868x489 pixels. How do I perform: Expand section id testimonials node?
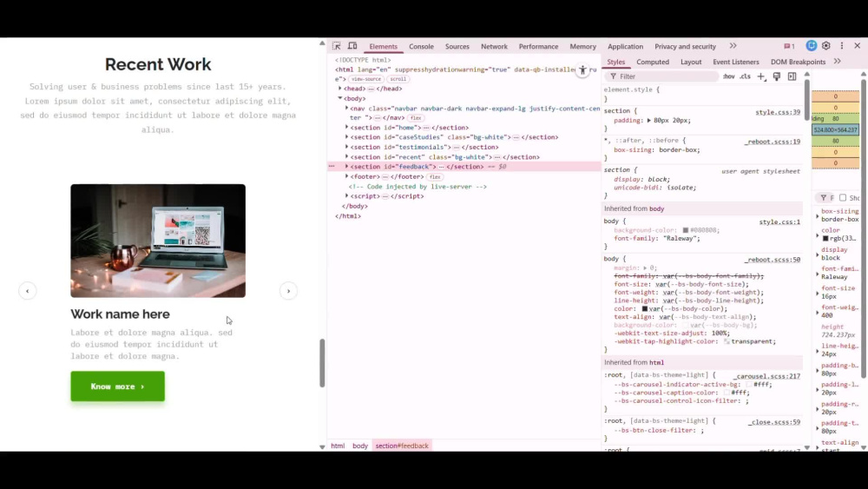[346, 148]
